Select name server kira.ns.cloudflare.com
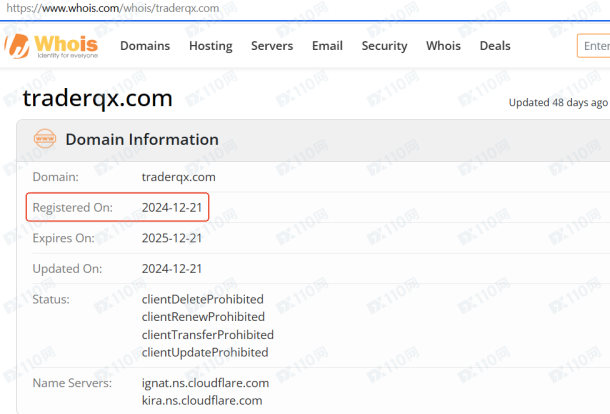Image resolution: width=610 pixels, height=414 pixels. 202,400
